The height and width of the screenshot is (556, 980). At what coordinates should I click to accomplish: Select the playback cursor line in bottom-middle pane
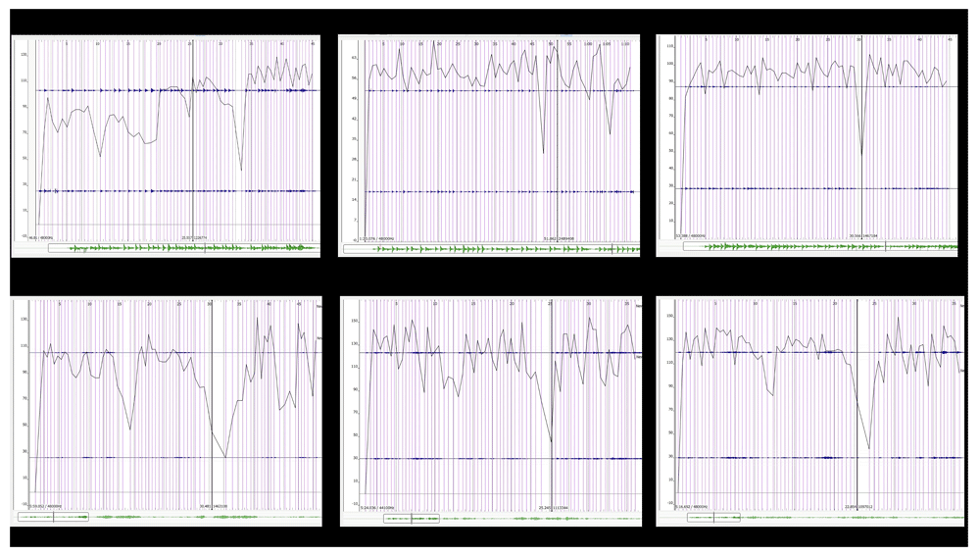pos(552,405)
